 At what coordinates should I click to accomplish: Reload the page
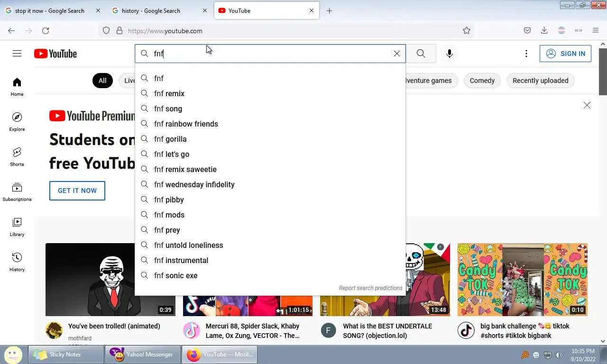(x=46, y=30)
